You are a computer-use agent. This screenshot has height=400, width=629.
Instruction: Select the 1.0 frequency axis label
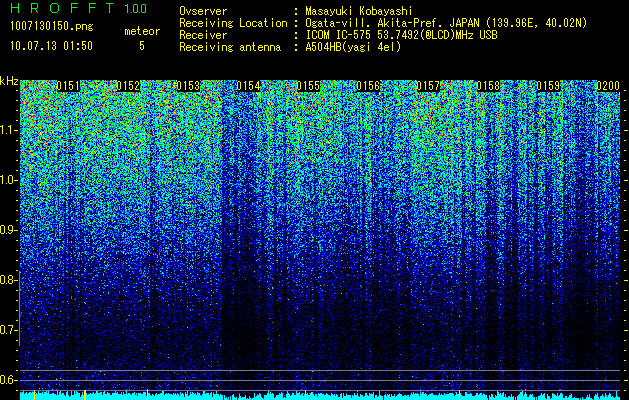[8, 180]
